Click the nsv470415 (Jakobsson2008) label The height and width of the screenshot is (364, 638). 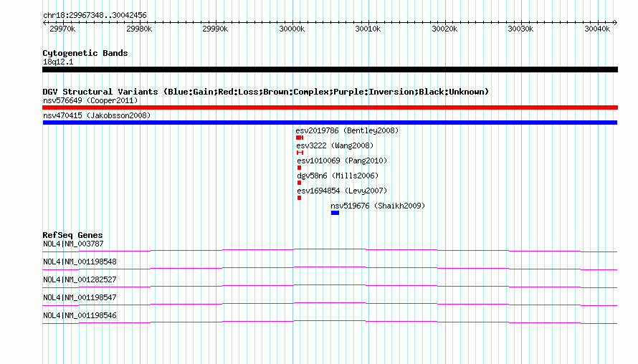(x=97, y=115)
